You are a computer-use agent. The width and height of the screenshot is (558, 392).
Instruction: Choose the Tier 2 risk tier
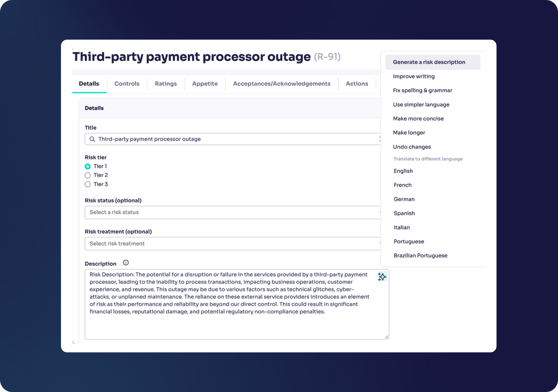point(87,176)
